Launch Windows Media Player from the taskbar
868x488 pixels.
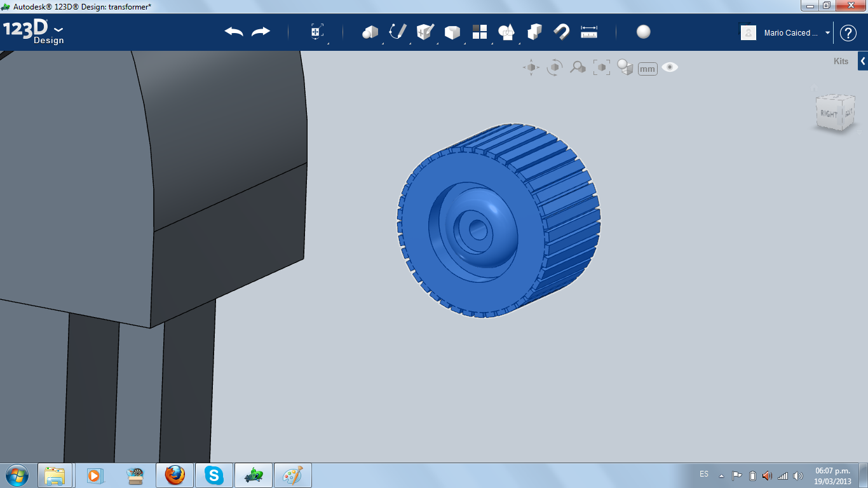(95, 475)
